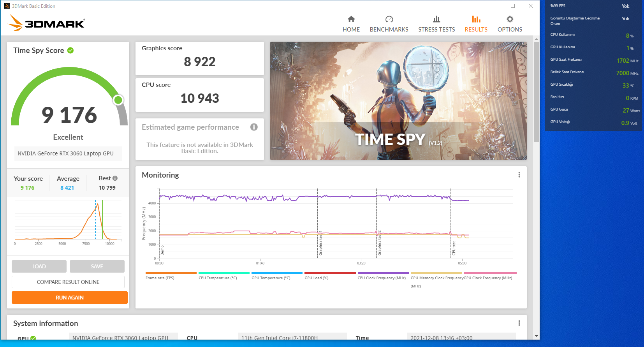Open the Monitoring panel three-dot menu
This screenshot has height=347, width=644.
click(x=519, y=175)
